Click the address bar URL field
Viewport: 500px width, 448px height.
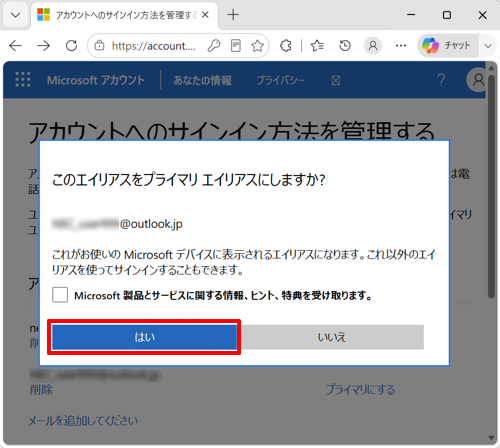pos(154,46)
